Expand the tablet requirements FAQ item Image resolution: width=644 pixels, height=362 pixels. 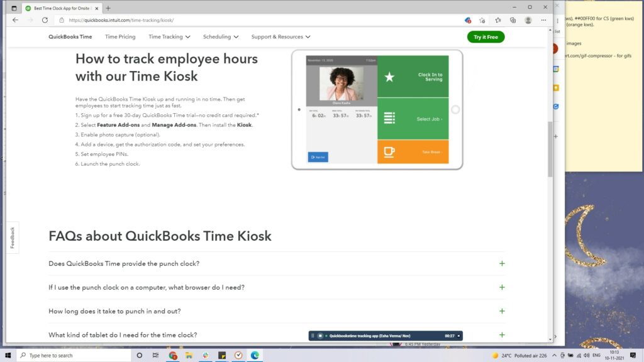point(502,335)
